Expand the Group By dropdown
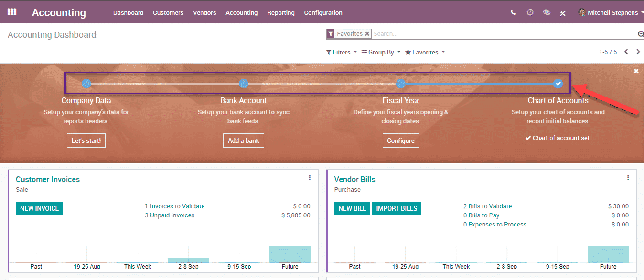 point(381,53)
